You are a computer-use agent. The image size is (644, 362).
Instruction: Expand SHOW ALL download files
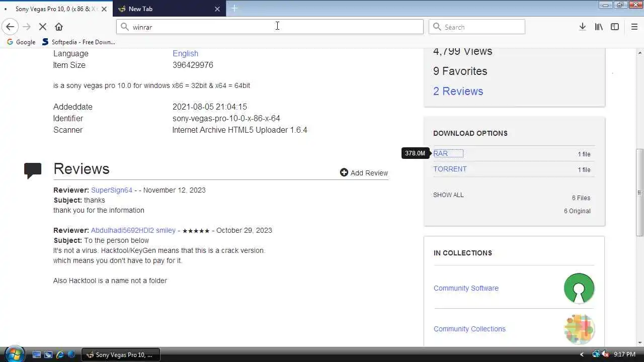pos(448,195)
